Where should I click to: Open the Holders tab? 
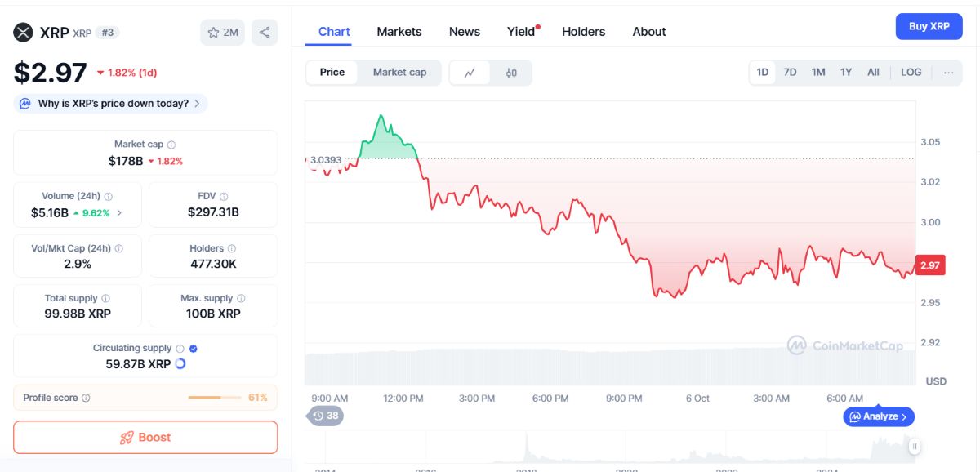coord(584,32)
